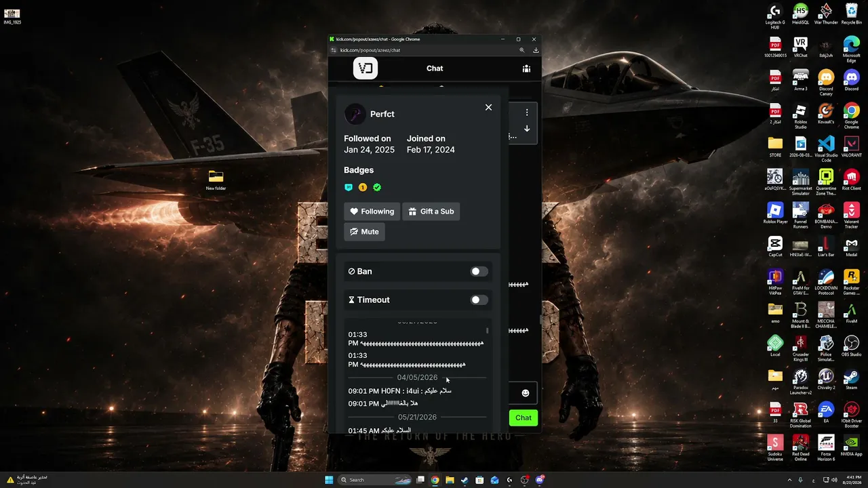Click the Following button
Screen dimensions: 868x488
(x=372, y=211)
